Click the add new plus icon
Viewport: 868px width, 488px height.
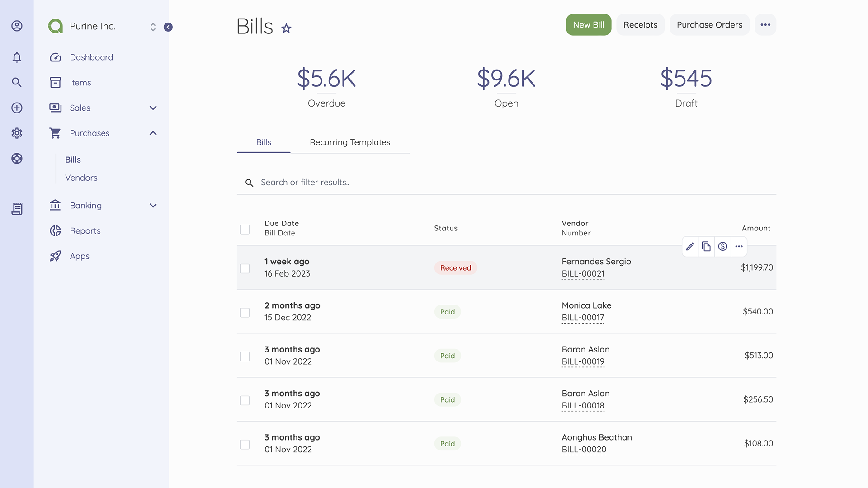(x=17, y=108)
